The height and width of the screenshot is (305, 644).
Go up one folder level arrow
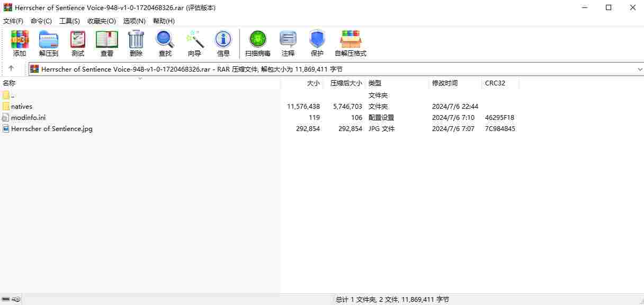[11, 68]
